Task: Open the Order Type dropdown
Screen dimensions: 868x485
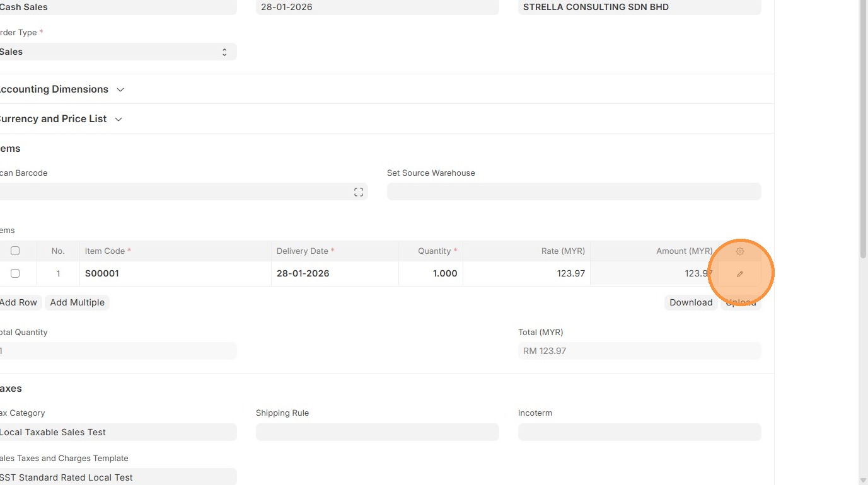Action: [x=117, y=52]
